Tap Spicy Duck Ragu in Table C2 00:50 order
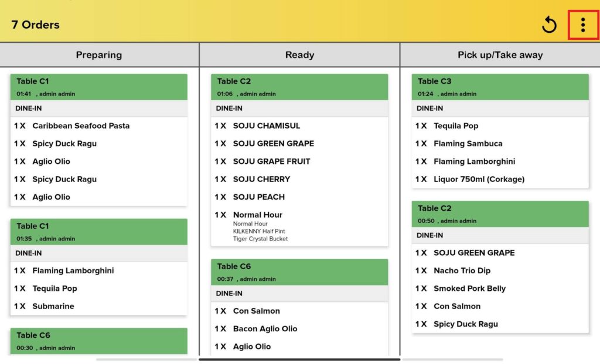600x364 pixels. coord(466,324)
